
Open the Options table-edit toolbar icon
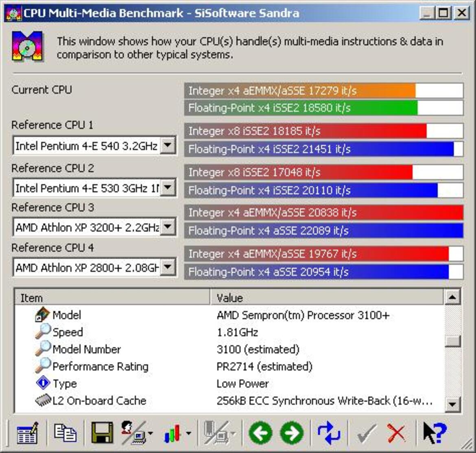tap(28, 433)
